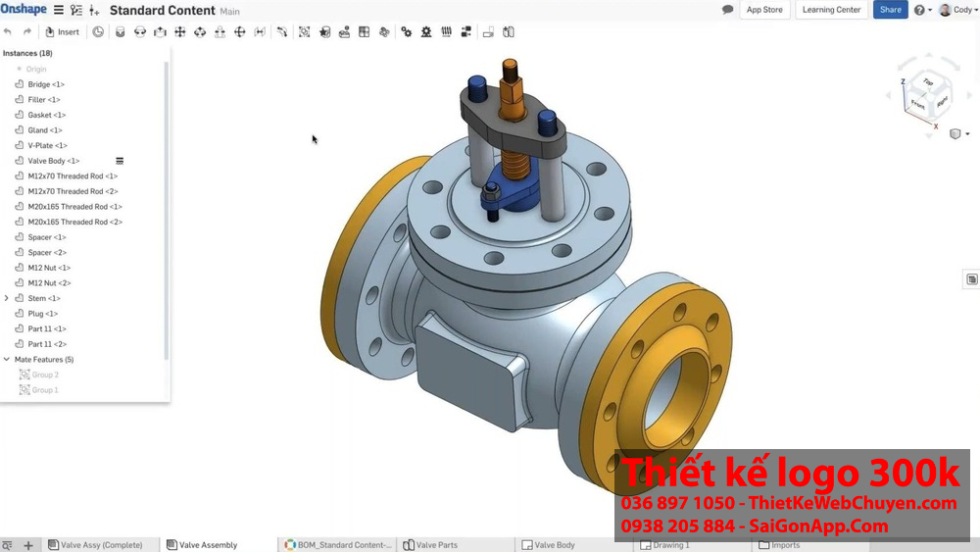Click the blue Share button
Screen dimensions: 980x552
pos(890,10)
